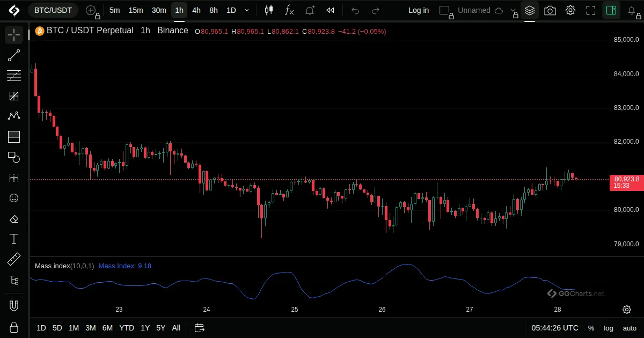This screenshot has width=644, height=338.
Task: Set the range to 1M
Action: point(74,328)
